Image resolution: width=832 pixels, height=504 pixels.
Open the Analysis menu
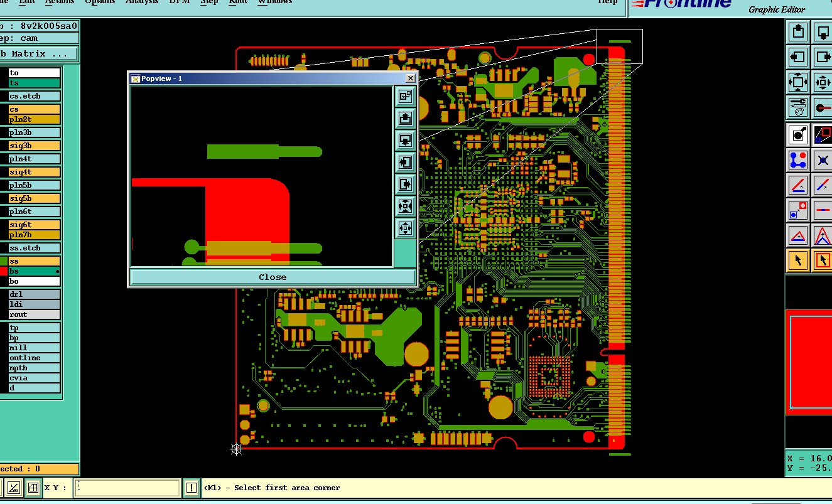pos(142,2)
